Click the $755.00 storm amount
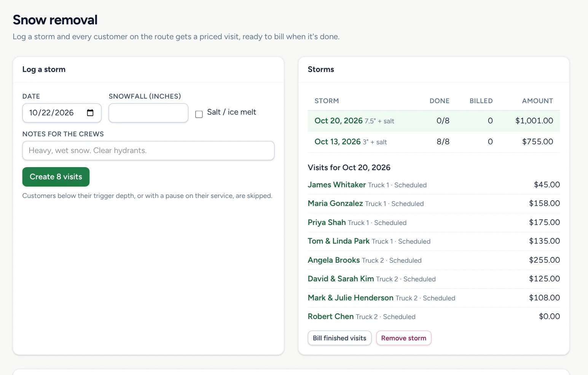Image resolution: width=588 pixels, height=375 pixels. [538, 142]
